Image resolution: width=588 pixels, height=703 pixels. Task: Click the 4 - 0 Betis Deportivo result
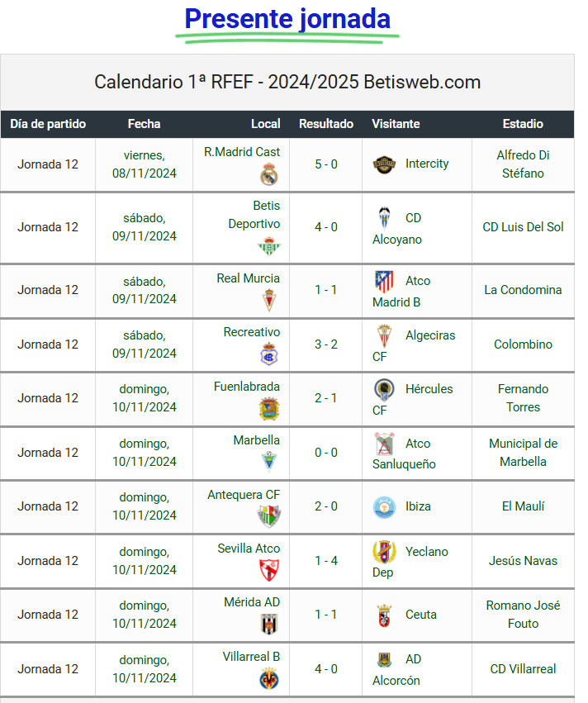click(x=326, y=227)
